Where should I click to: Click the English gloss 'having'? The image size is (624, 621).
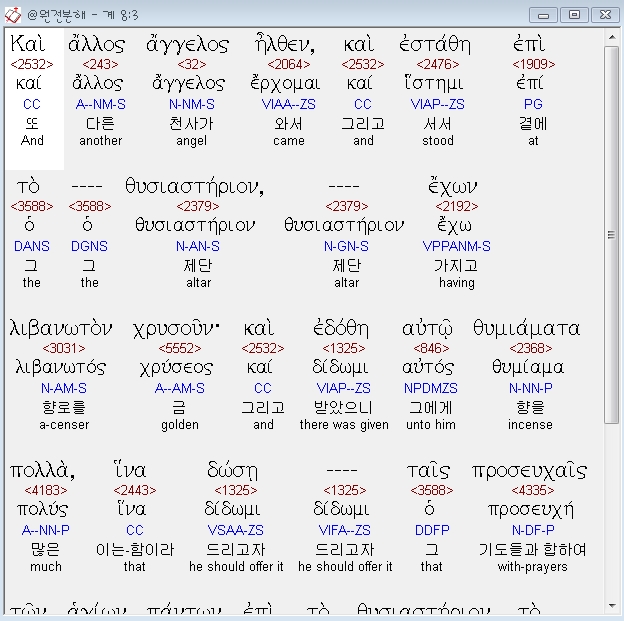pyautogui.click(x=457, y=283)
